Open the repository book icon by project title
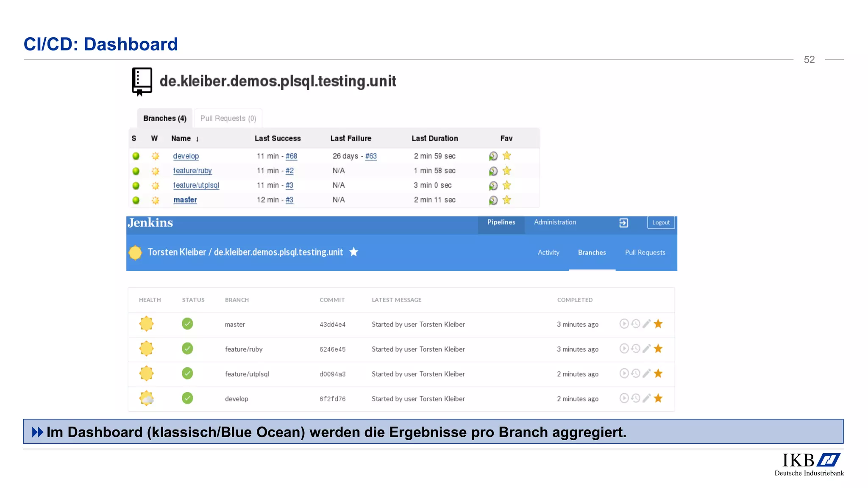This screenshot has width=868, height=488. (142, 81)
